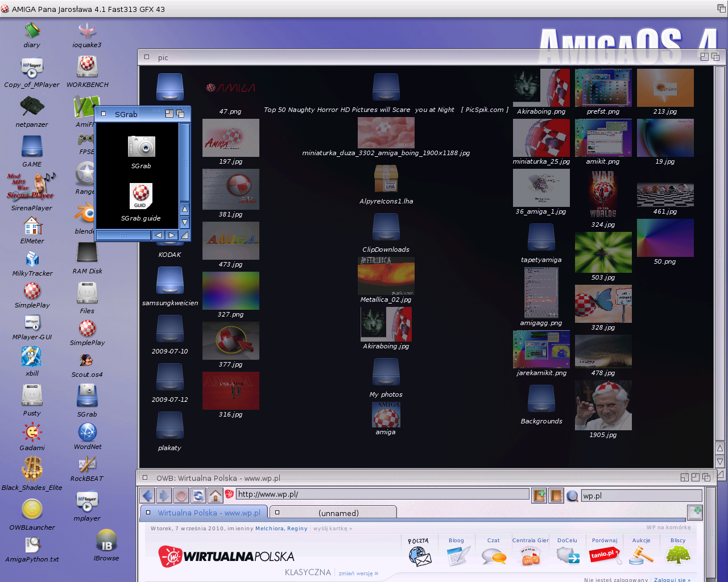Click the pic window scroll down arrow
Image resolution: width=728 pixels, height=582 pixels.
719,462
